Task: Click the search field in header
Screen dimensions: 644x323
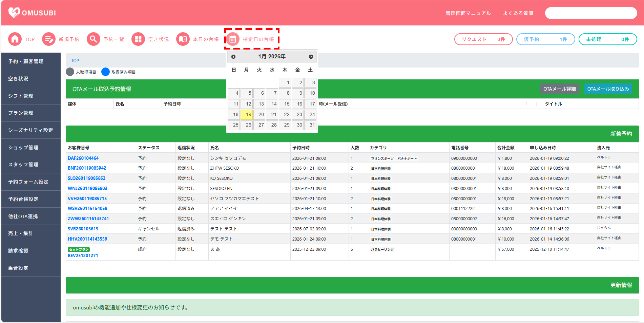Action: (x=591, y=13)
